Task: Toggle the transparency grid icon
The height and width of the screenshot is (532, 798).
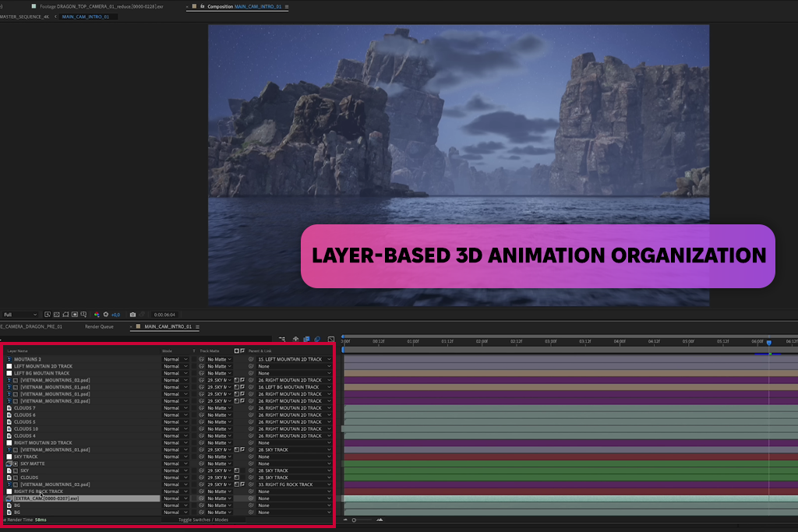Action: [x=56, y=315]
